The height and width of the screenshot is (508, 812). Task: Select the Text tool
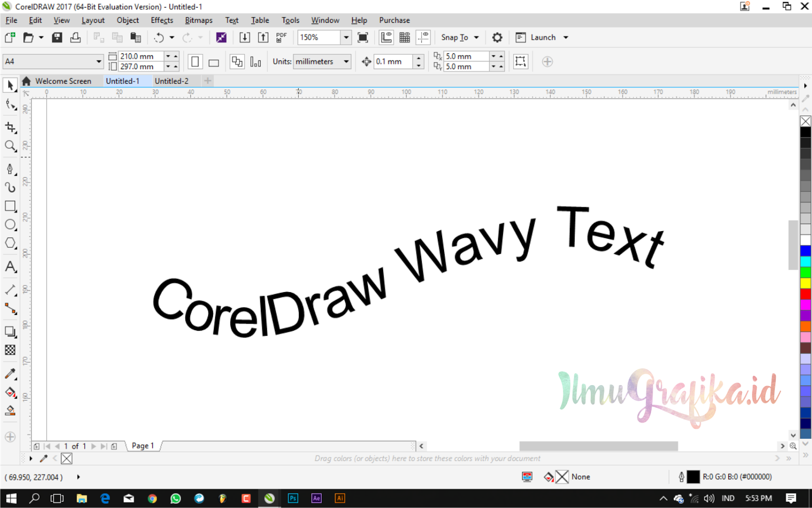point(10,267)
